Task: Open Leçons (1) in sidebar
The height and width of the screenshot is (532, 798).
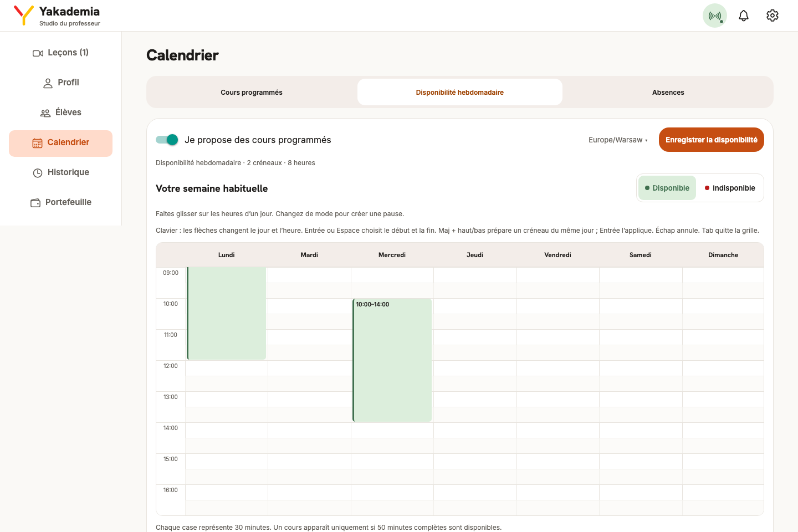Action: click(x=61, y=53)
